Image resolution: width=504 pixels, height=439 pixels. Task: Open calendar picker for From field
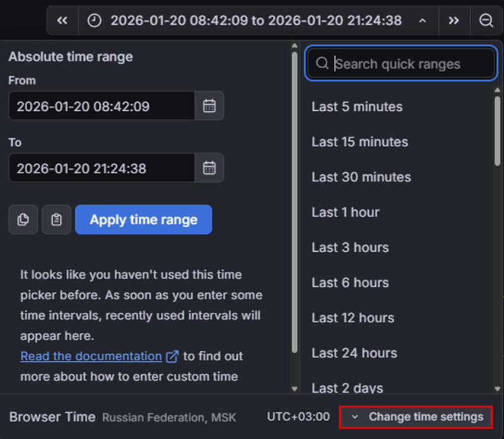(209, 106)
